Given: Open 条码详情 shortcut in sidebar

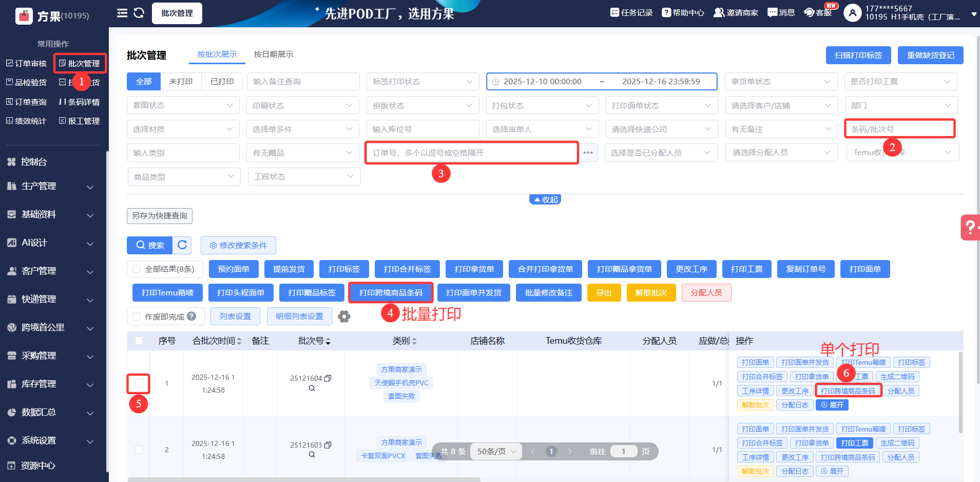Looking at the screenshot, I should point(79,102).
